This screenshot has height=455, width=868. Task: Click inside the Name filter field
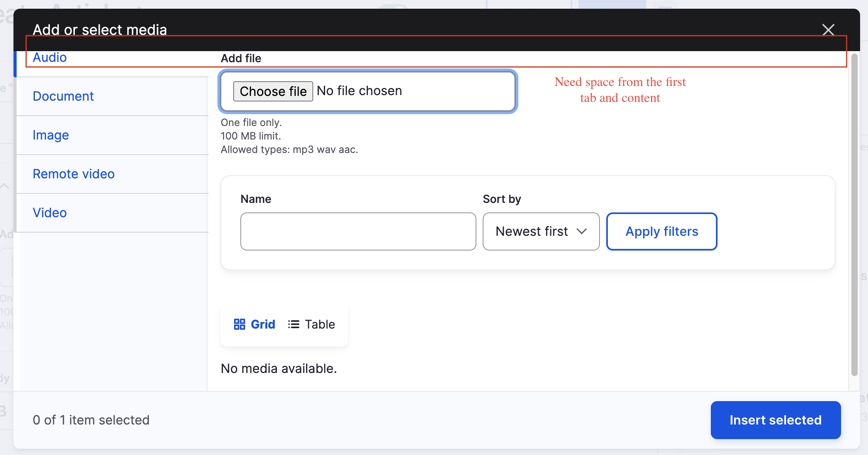click(x=358, y=231)
